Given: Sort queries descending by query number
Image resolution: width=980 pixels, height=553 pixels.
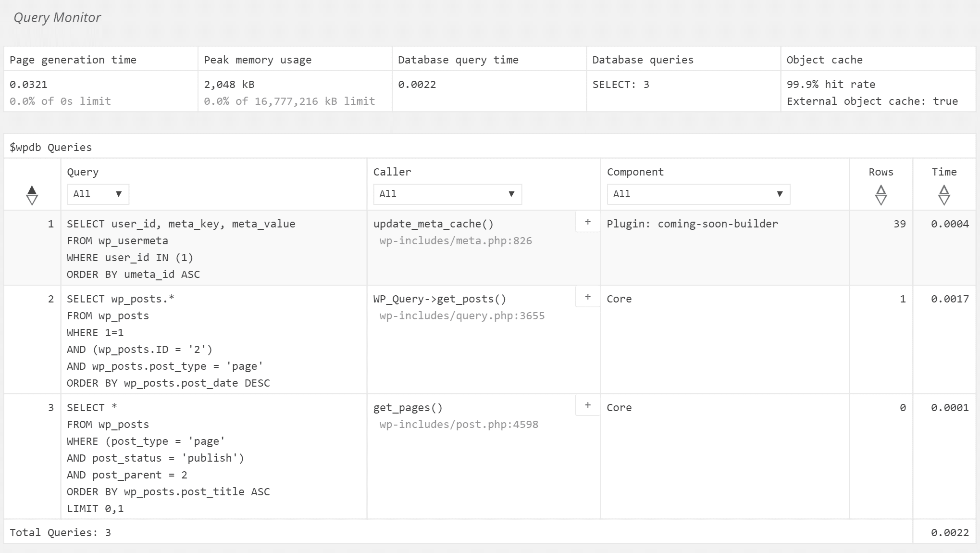Looking at the screenshot, I should [31, 200].
